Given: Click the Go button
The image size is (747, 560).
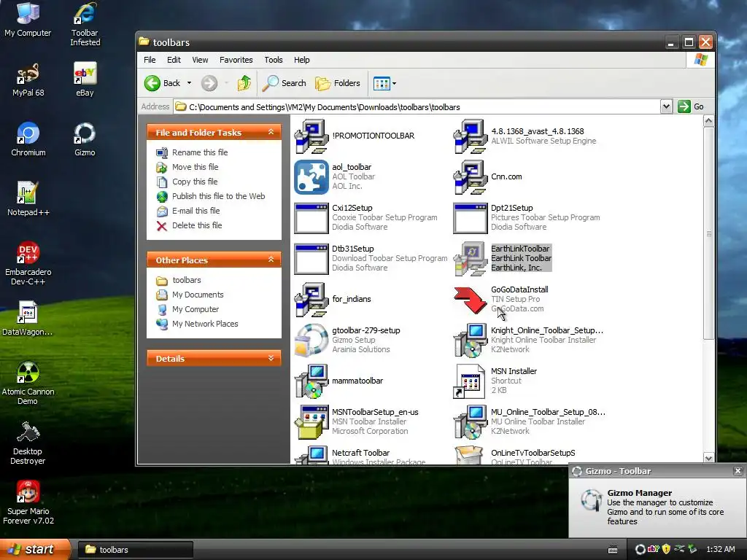Looking at the screenshot, I should 692,106.
